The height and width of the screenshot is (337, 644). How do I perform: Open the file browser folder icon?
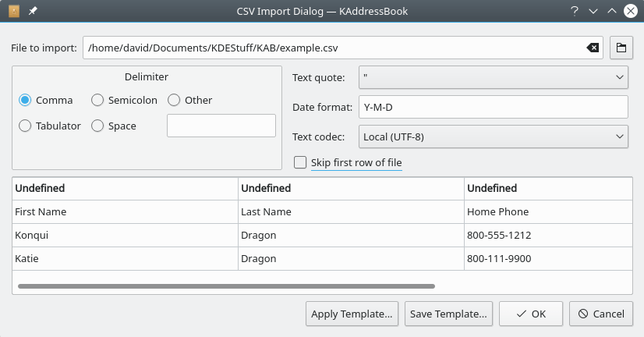click(621, 48)
